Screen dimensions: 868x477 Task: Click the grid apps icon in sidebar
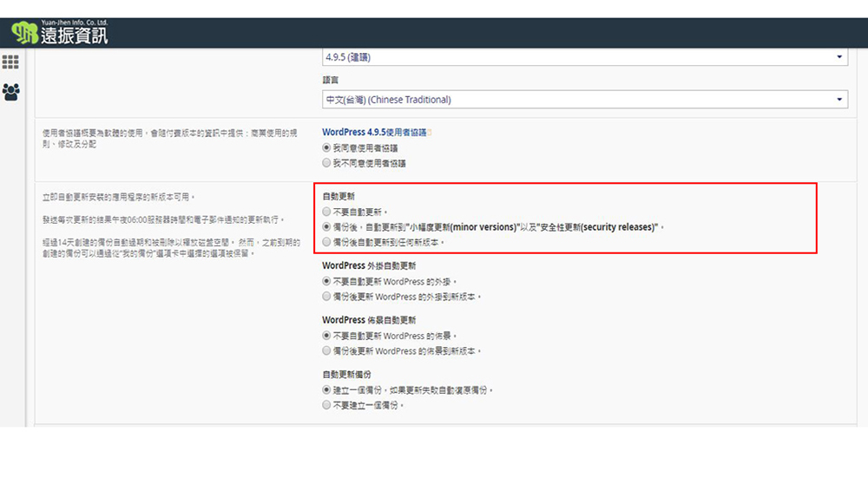pyautogui.click(x=11, y=62)
